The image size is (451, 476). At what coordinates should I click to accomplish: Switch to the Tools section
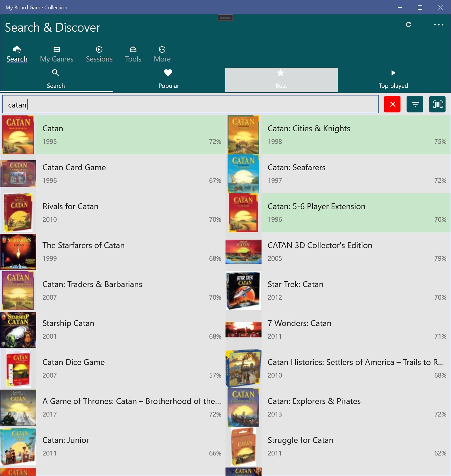[133, 54]
